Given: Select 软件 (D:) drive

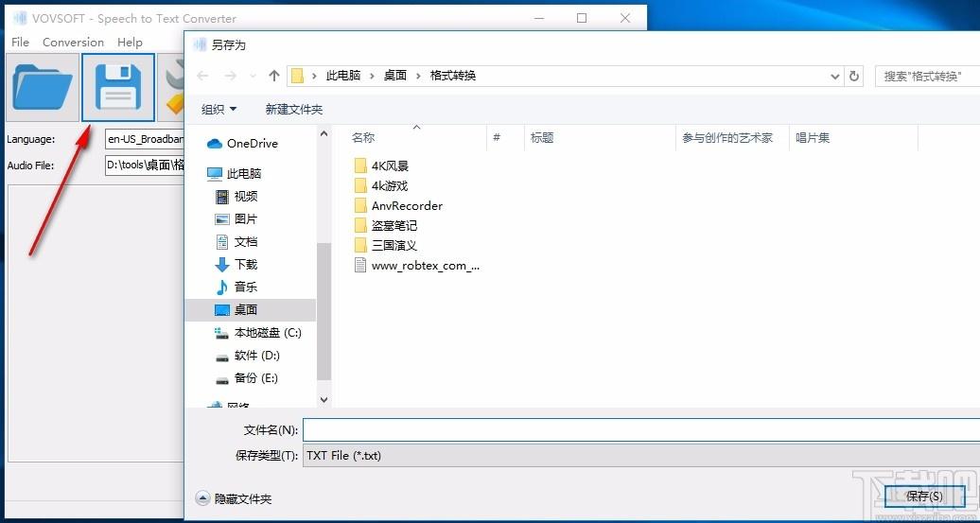Looking at the screenshot, I should 248,356.
